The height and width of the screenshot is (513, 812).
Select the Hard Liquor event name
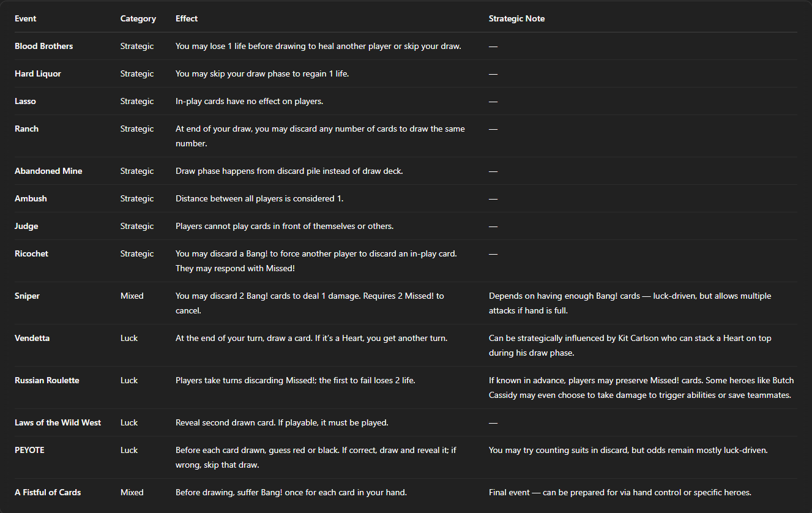pos(38,73)
